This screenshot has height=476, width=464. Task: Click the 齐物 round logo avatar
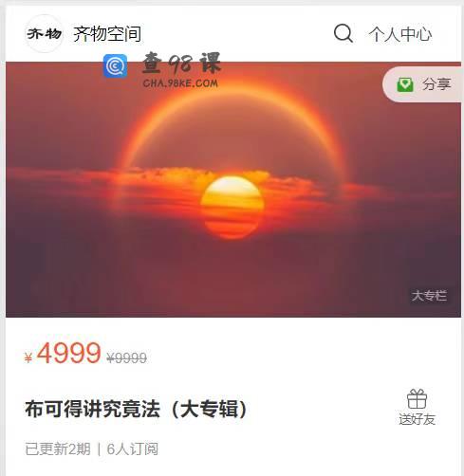44,33
